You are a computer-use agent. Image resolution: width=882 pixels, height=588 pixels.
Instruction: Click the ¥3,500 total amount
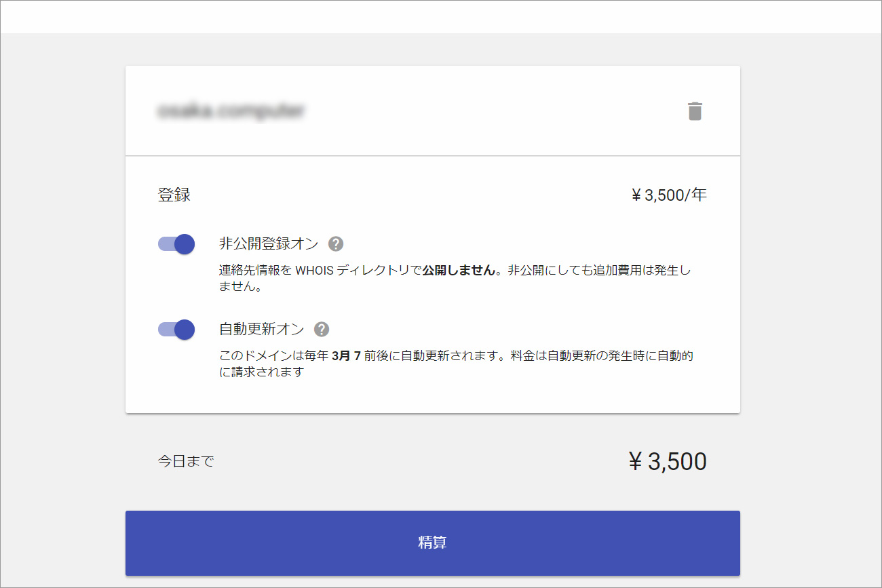tap(668, 462)
